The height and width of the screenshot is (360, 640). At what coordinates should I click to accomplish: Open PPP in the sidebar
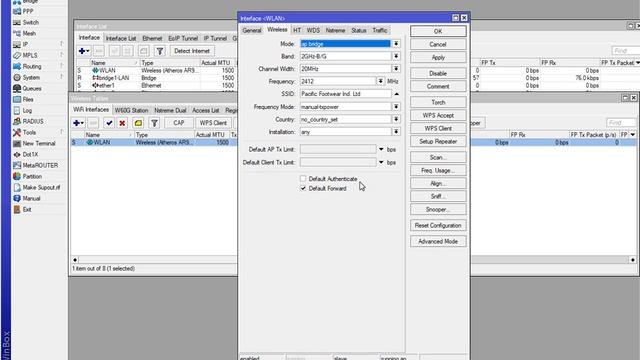28,11
